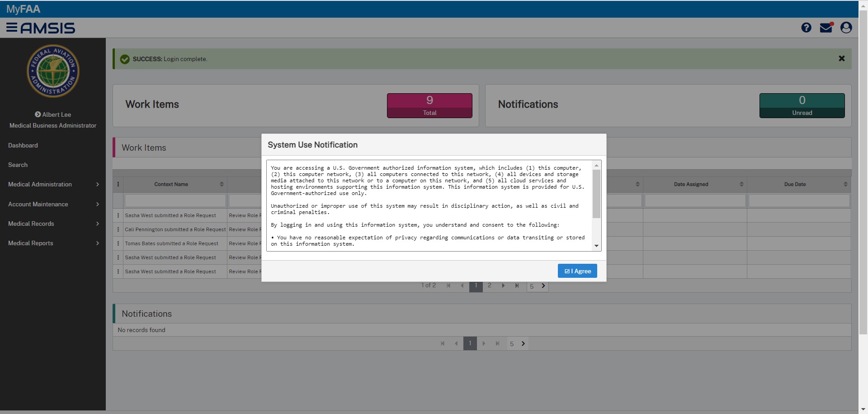Open row menu for the Tomas Bates request
868x414 pixels.
pos(118,243)
